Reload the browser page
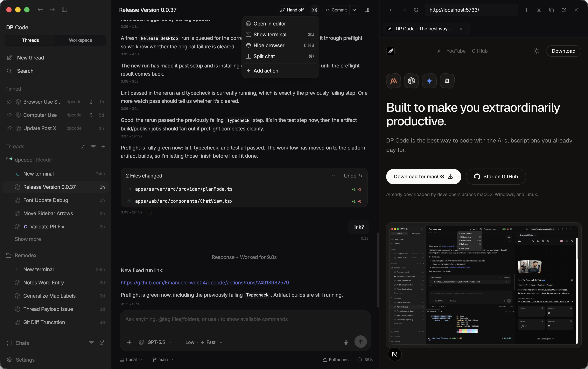 pos(416,10)
